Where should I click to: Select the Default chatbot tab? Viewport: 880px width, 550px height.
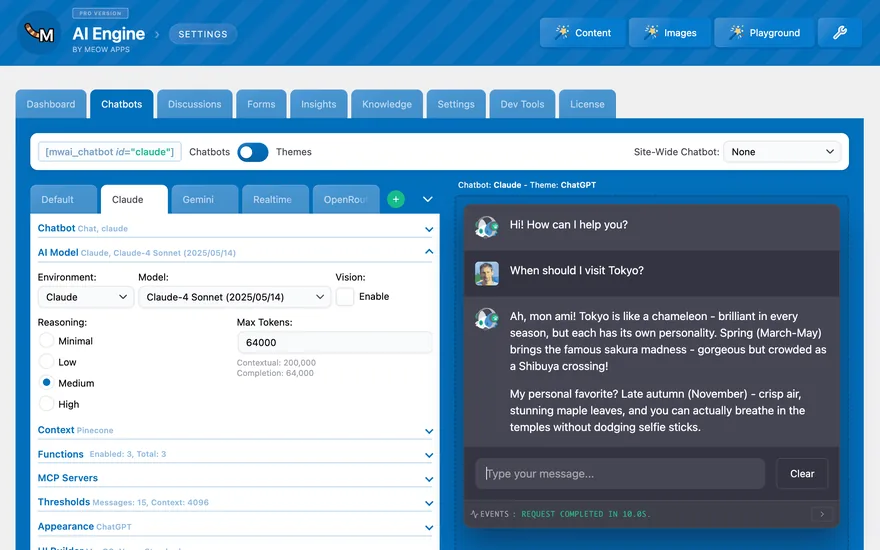(63, 200)
